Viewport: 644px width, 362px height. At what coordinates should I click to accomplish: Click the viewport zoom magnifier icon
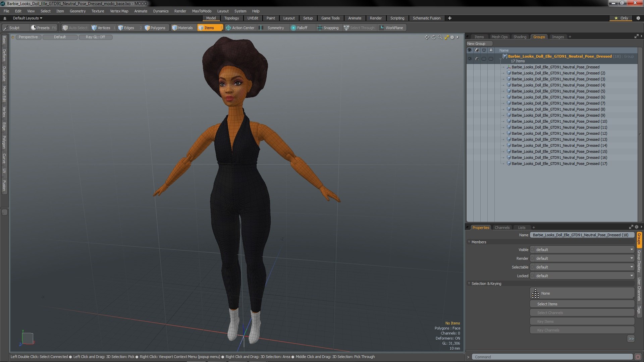click(440, 37)
